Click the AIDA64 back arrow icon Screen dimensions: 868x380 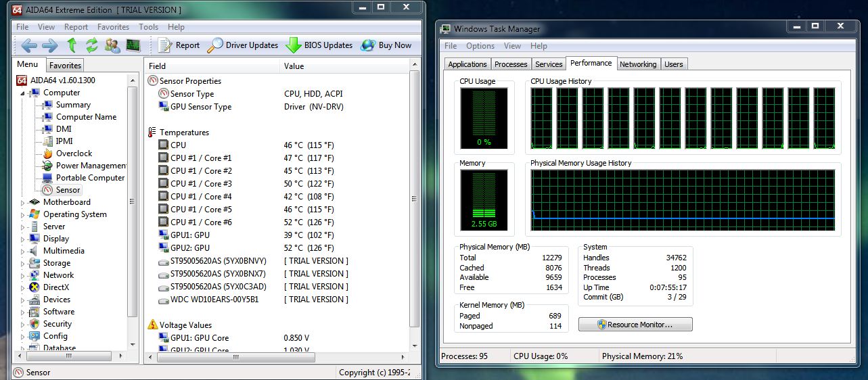(x=29, y=45)
